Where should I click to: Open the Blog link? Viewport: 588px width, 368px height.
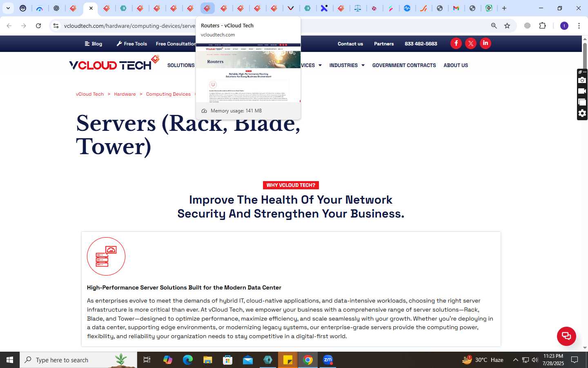point(94,44)
